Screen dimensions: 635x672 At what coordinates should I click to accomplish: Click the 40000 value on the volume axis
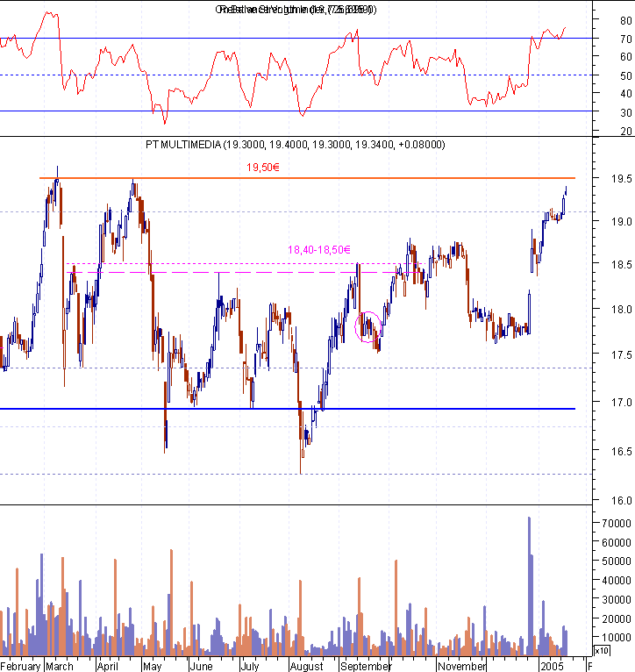[x=617, y=580]
